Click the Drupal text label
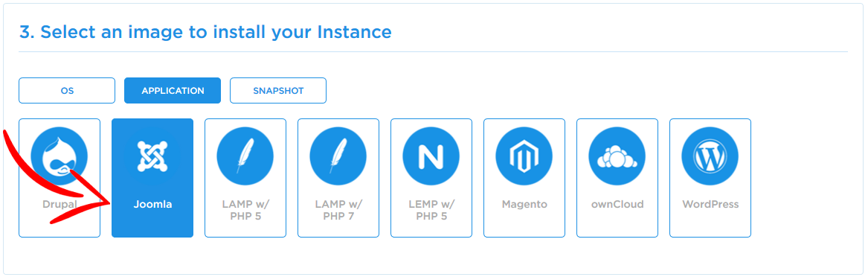Viewport: 868px width, 277px height. click(60, 205)
